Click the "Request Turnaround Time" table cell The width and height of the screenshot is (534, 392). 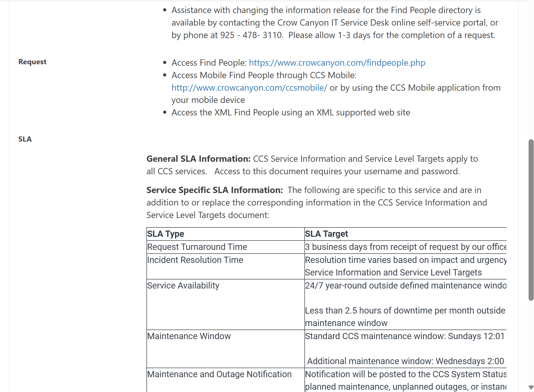click(197, 247)
